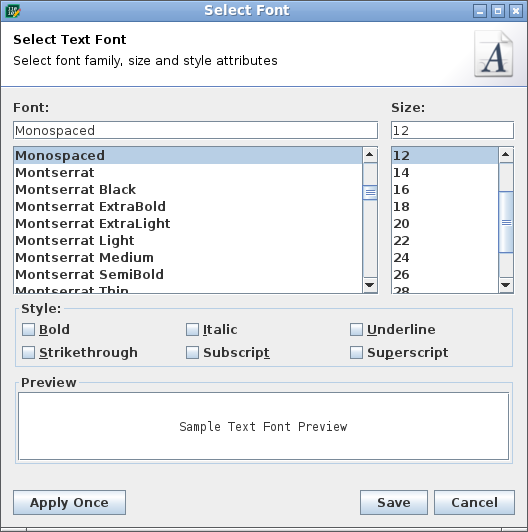Click font list scroll up arrow
Viewport: 528px width, 532px height.
[x=370, y=155]
